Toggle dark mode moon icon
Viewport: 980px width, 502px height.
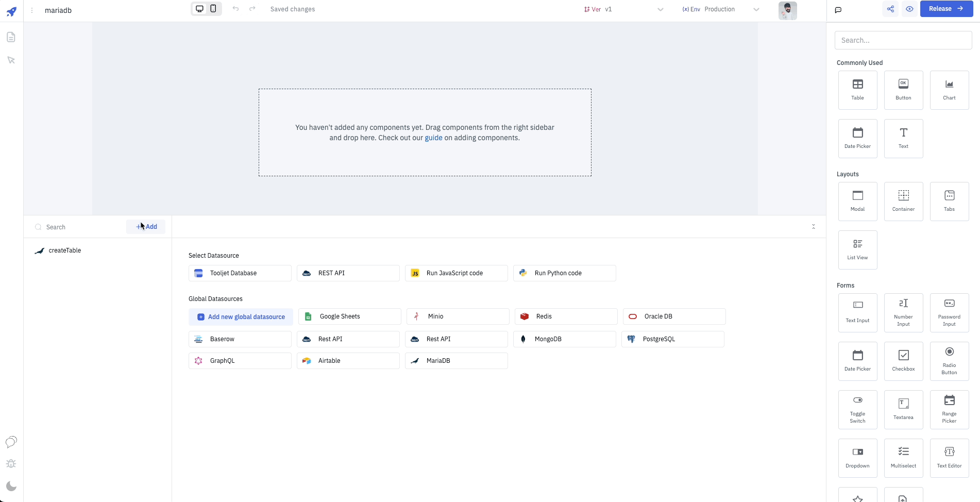11,486
